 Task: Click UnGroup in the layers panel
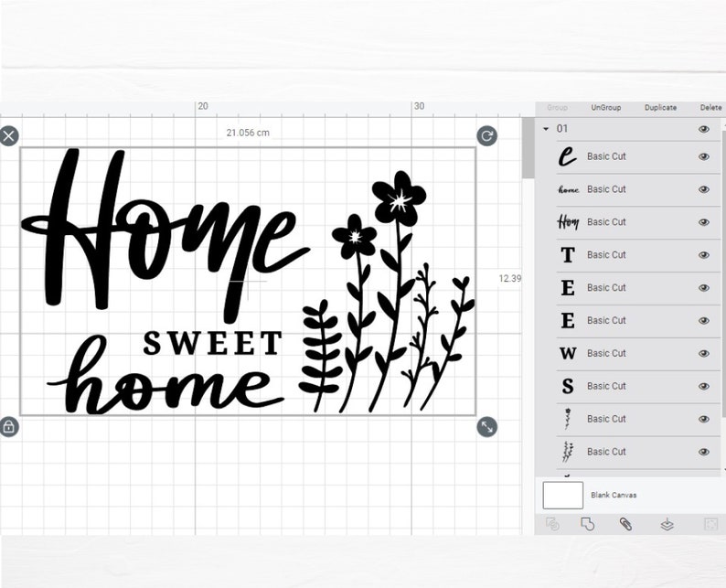click(605, 107)
